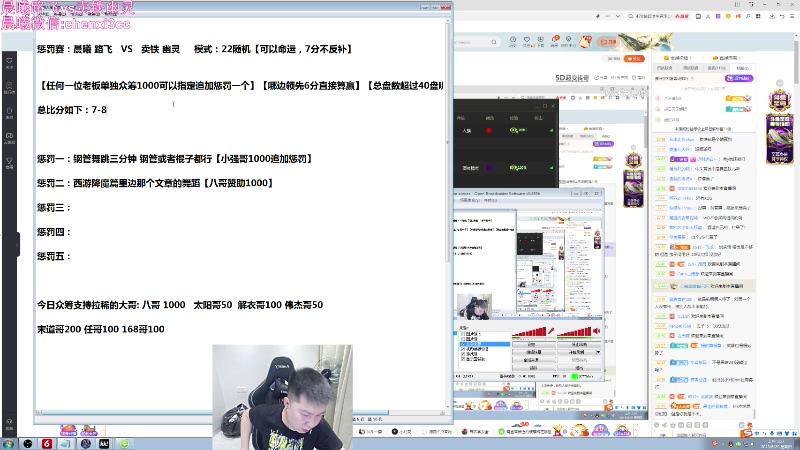Toggle the OBS microphone mute icon

(x=551, y=331)
